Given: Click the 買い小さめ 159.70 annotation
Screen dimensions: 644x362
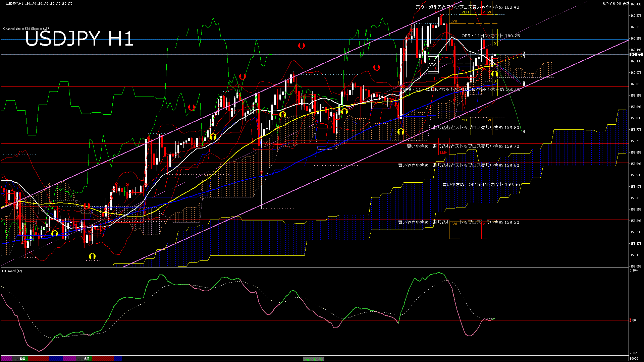Looking at the screenshot, I should 463,146.
